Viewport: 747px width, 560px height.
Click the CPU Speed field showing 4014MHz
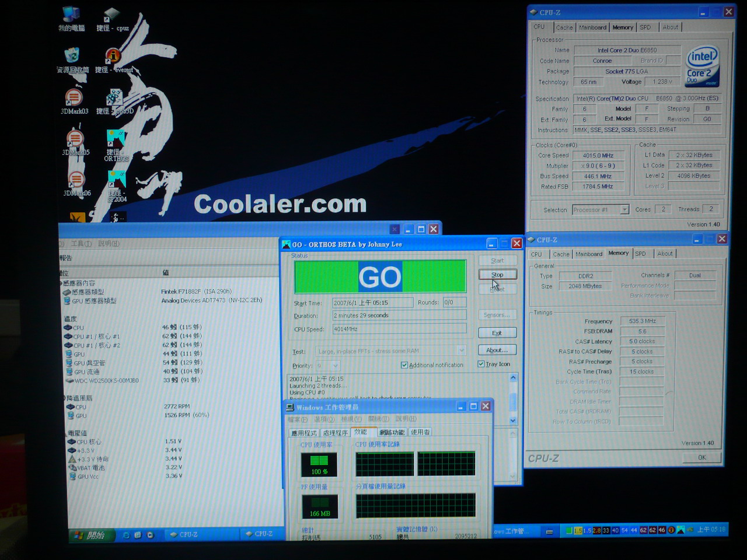399,329
